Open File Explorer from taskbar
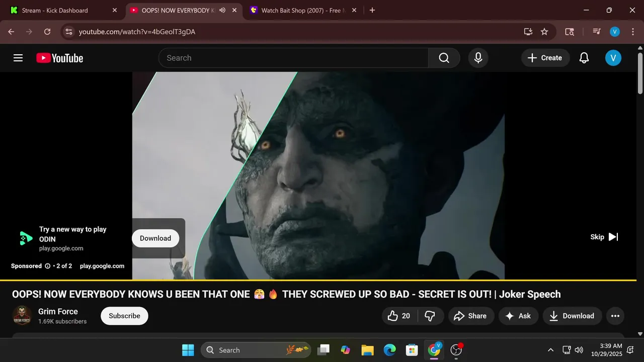The width and height of the screenshot is (644, 362). point(367,350)
